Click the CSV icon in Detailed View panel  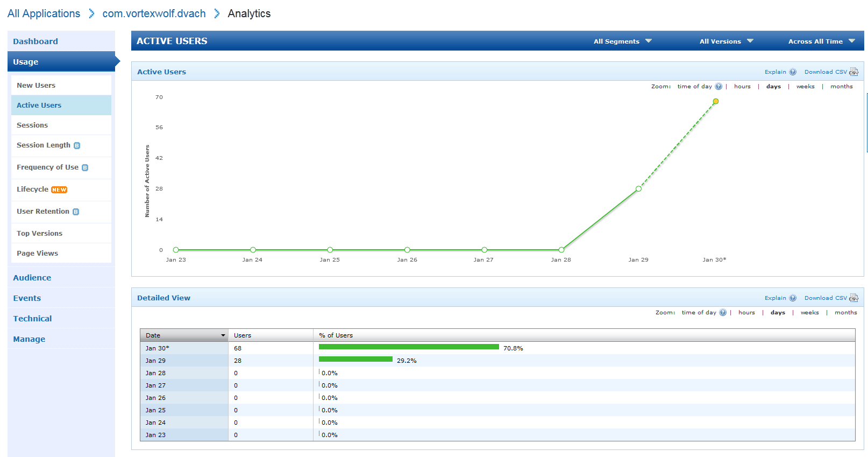pos(853,298)
